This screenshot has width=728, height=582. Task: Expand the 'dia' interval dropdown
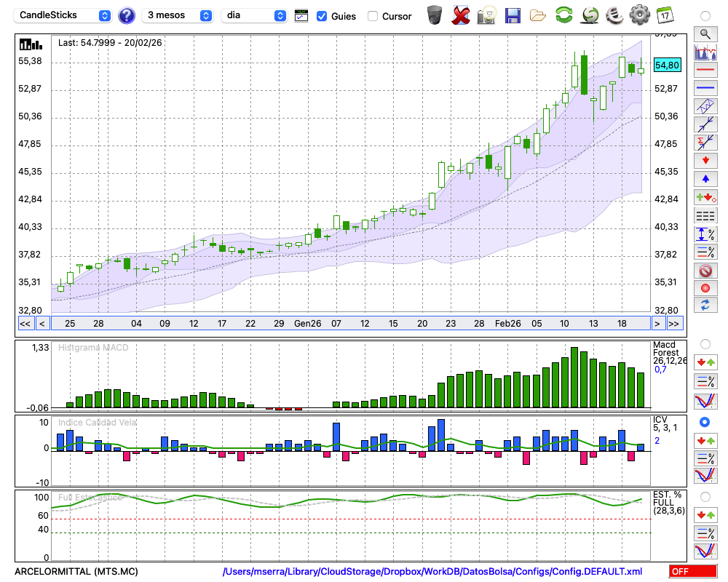(255, 15)
